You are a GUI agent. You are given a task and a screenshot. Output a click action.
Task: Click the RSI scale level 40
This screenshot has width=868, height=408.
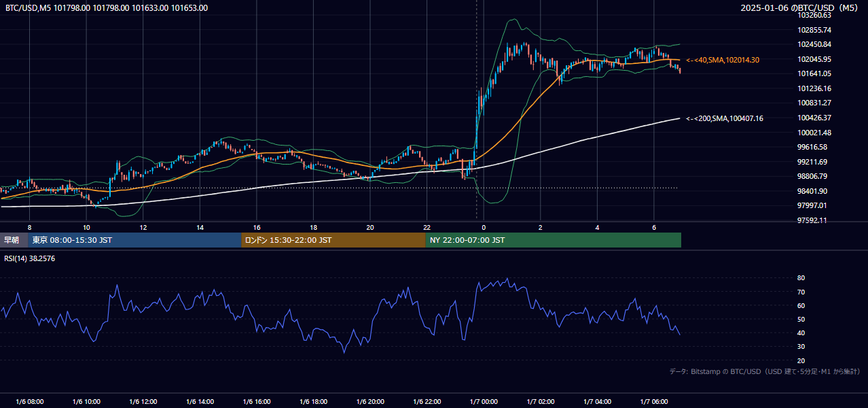click(x=801, y=333)
